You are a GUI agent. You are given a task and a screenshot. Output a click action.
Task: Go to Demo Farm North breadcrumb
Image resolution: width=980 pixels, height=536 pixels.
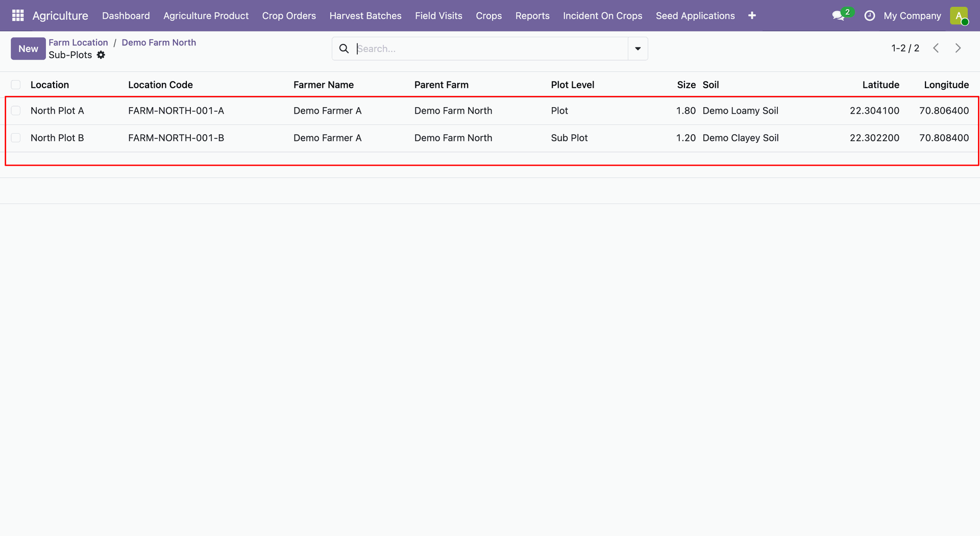159,42
